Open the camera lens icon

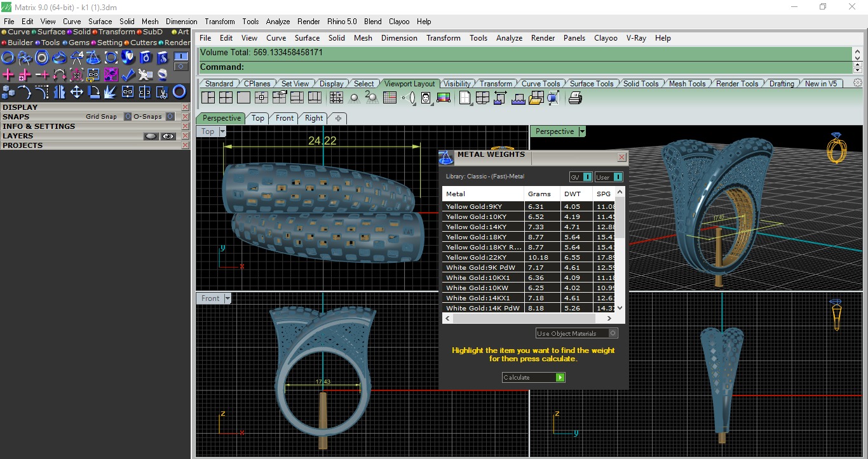[x=410, y=98]
